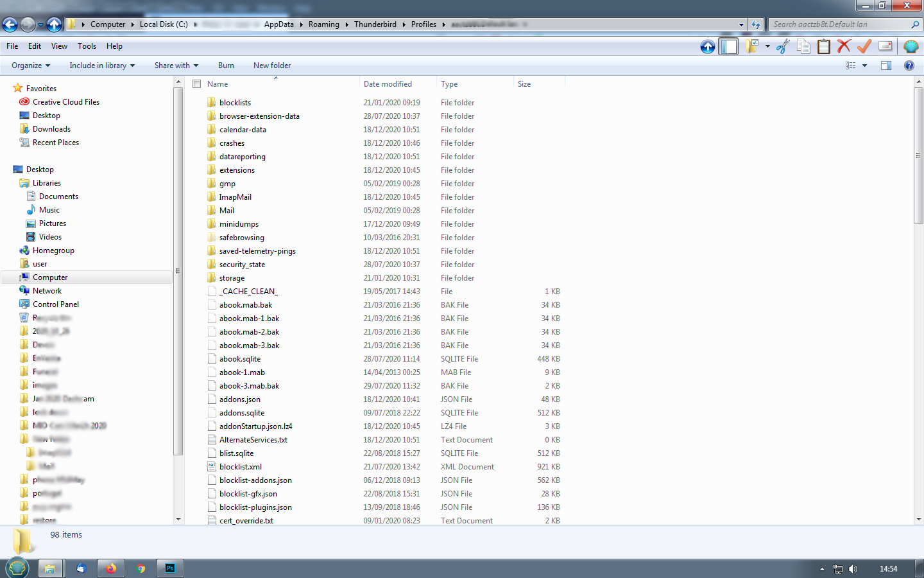Click the search magnifier icon

point(915,24)
